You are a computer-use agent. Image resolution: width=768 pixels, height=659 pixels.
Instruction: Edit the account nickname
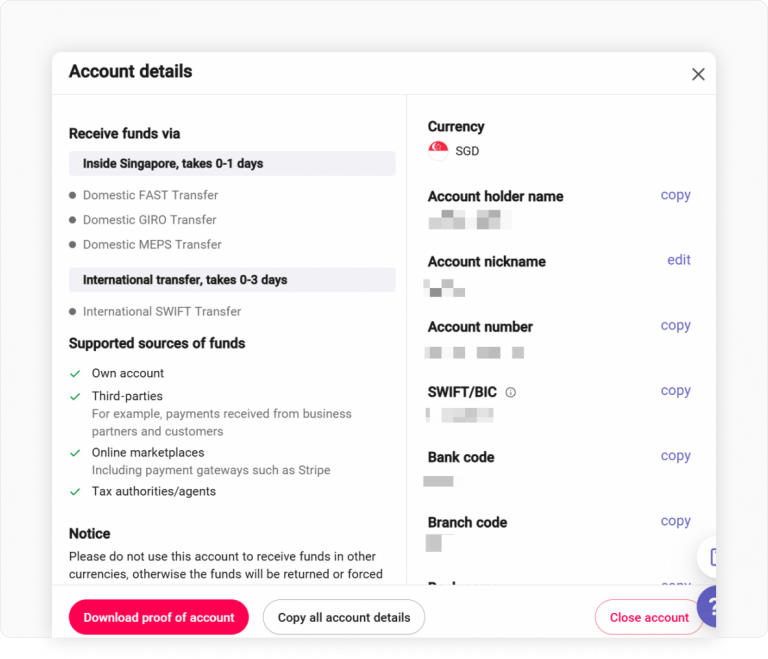pyautogui.click(x=678, y=260)
